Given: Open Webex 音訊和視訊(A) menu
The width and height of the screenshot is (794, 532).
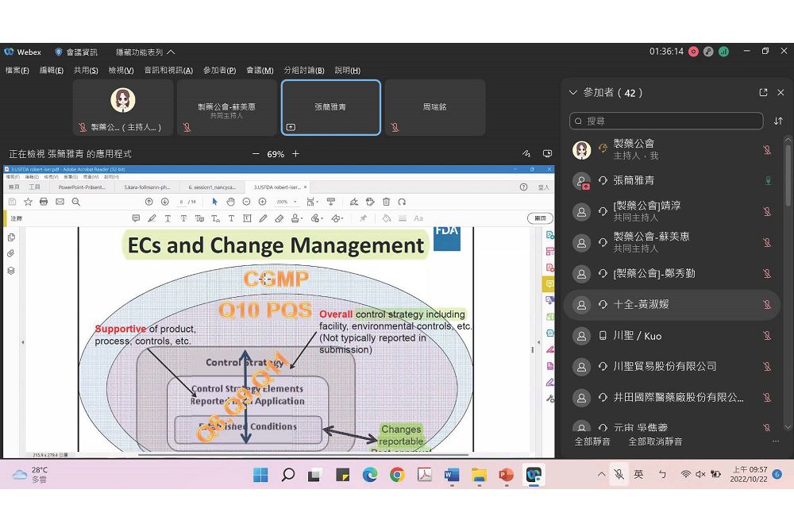Looking at the screenshot, I should pos(168,71).
